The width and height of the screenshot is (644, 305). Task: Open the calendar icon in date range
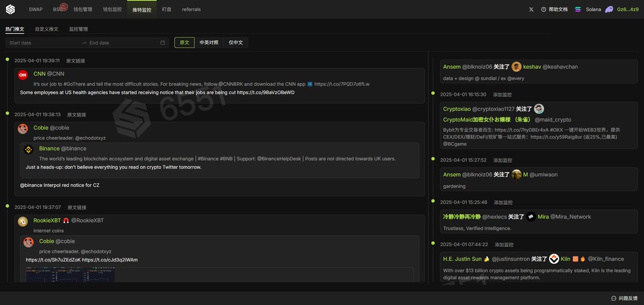tap(163, 43)
